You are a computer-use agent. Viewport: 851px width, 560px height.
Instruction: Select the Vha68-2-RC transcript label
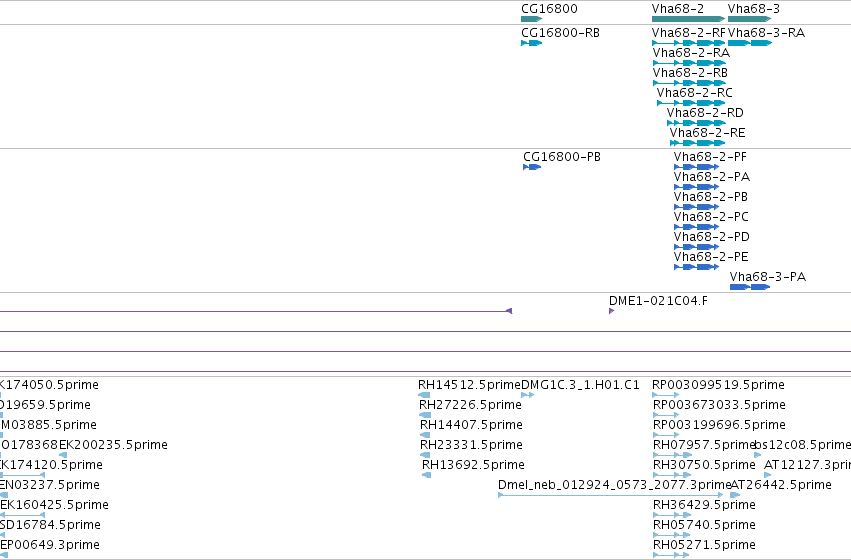[694, 93]
